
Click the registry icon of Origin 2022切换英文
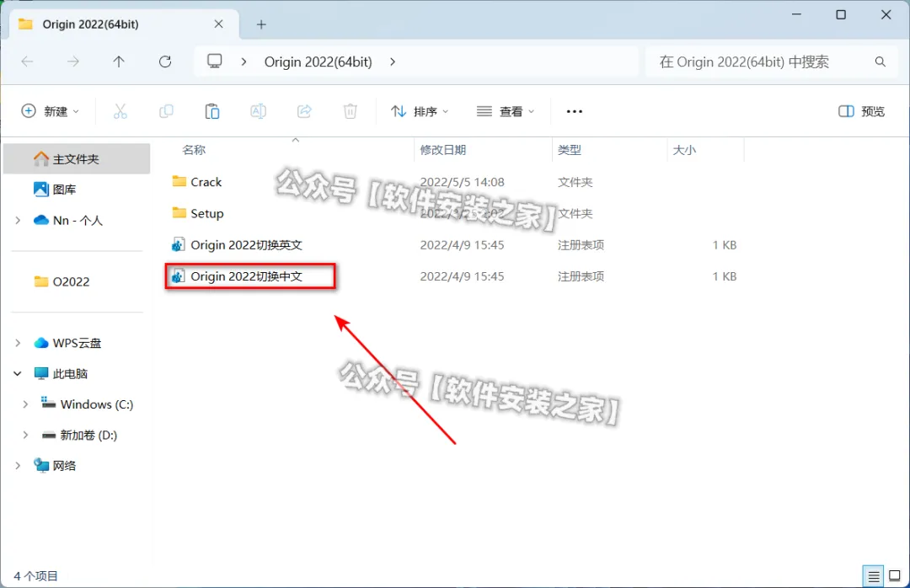(x=178, y=245)
